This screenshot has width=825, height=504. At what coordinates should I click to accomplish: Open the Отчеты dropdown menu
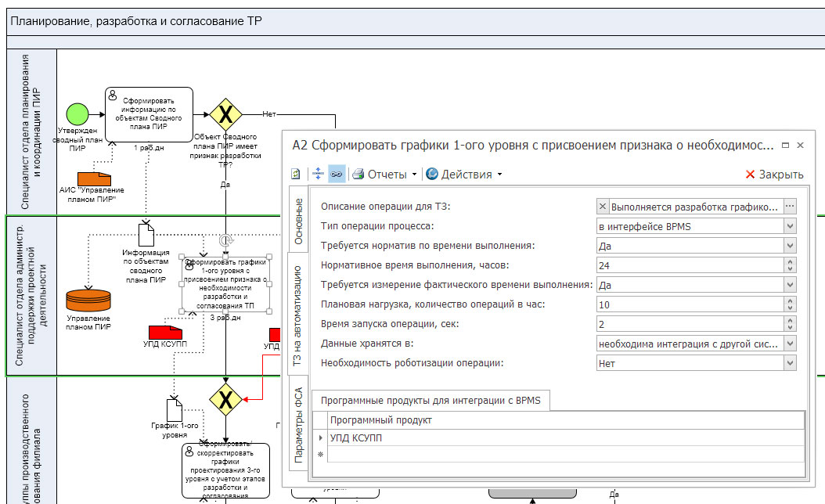click(384, 174)
